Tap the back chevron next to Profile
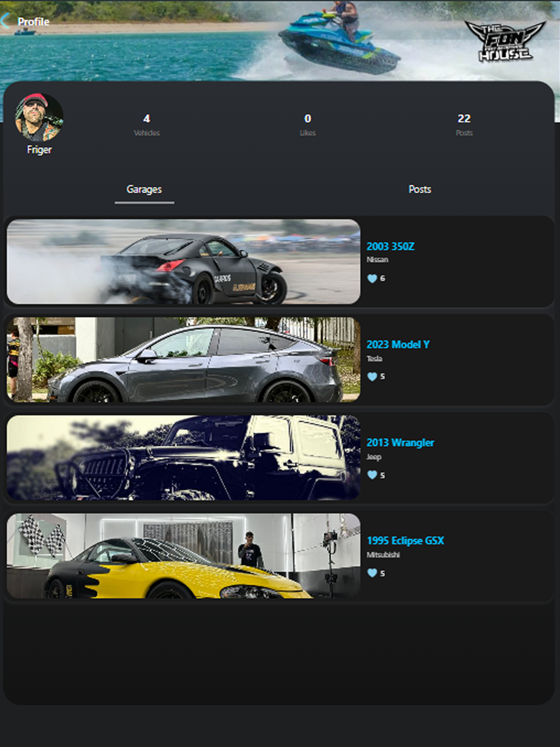560x747 pixels. pyautogui.click(x=5, y=21)
